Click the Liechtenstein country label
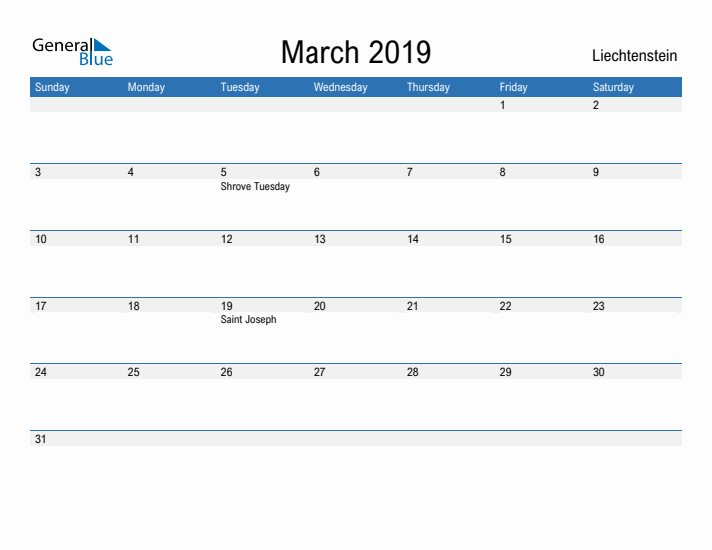Image resolution: width=712 pixels, height=550 pixels. tap(634, 55)
